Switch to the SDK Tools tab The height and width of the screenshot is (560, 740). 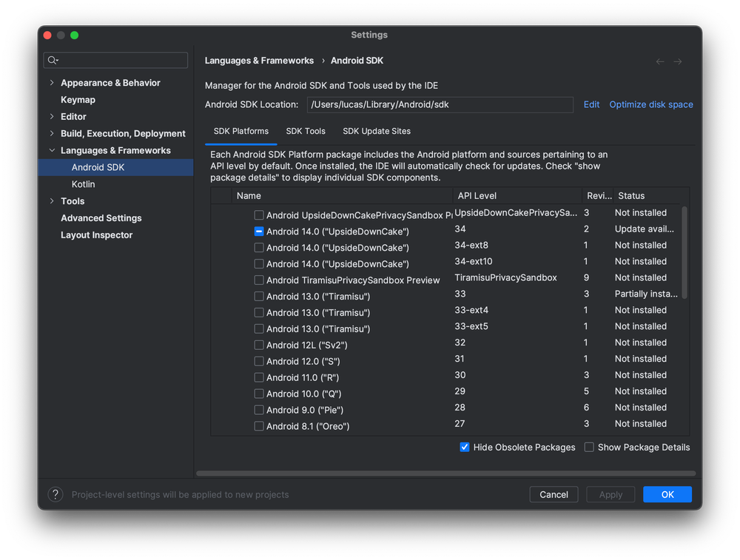pos(306,131)
